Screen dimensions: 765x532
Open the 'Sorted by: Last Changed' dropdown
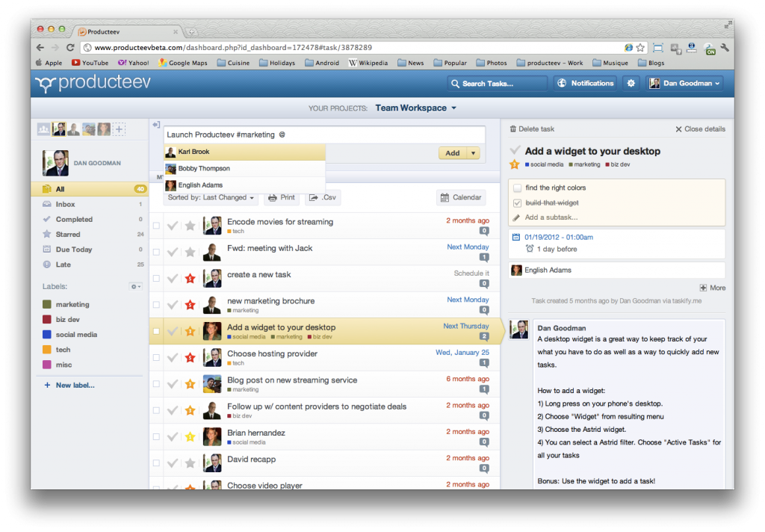coord(211,197)
